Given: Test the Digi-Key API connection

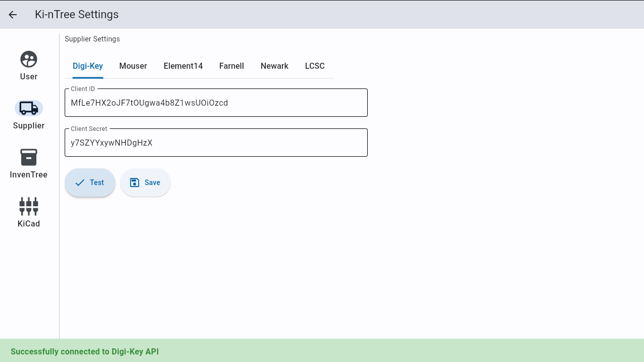Looking at the screenshot, I should point(90,183).
